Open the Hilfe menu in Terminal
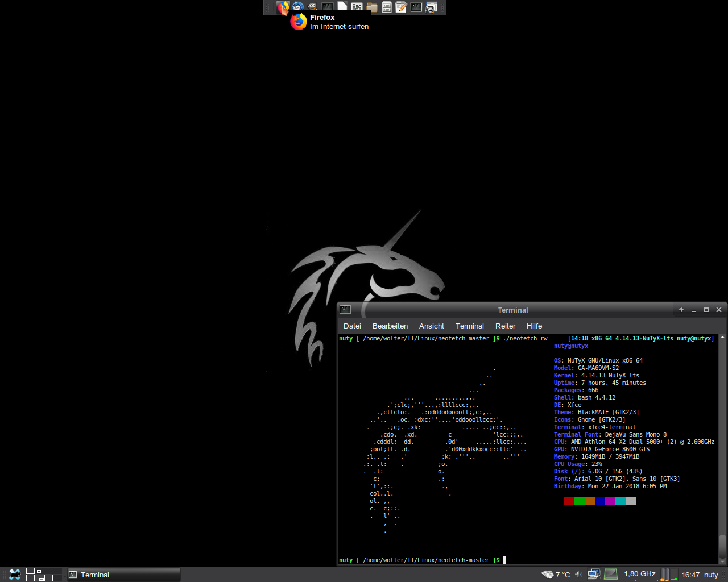 coord(534,326)
